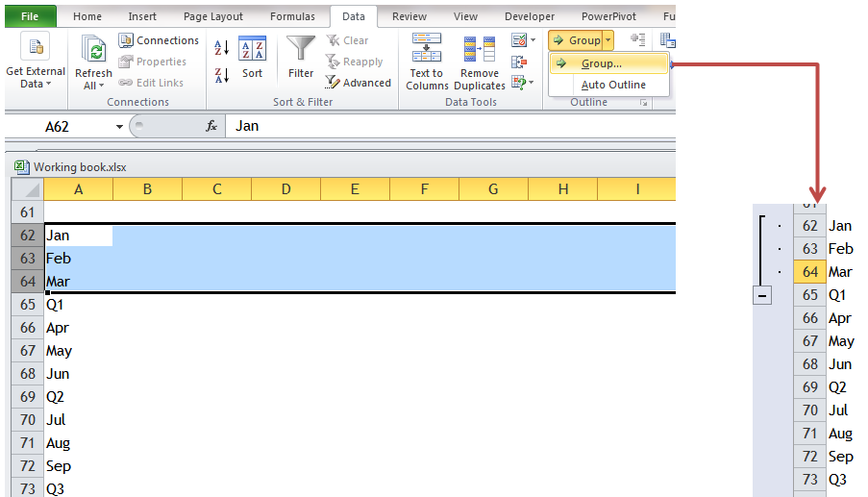Viewport: 868px width, 497px height.
Task: Click the Connections button
Action: click(x=159, y=40)
